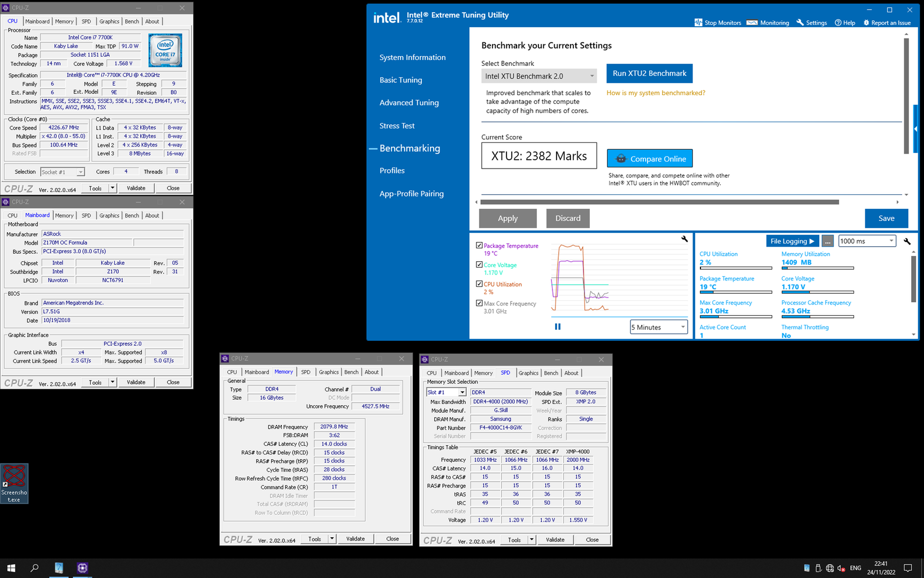The image size is (924, 578).
Task: Pause the monitoring graph
Action: pos(558,326)
